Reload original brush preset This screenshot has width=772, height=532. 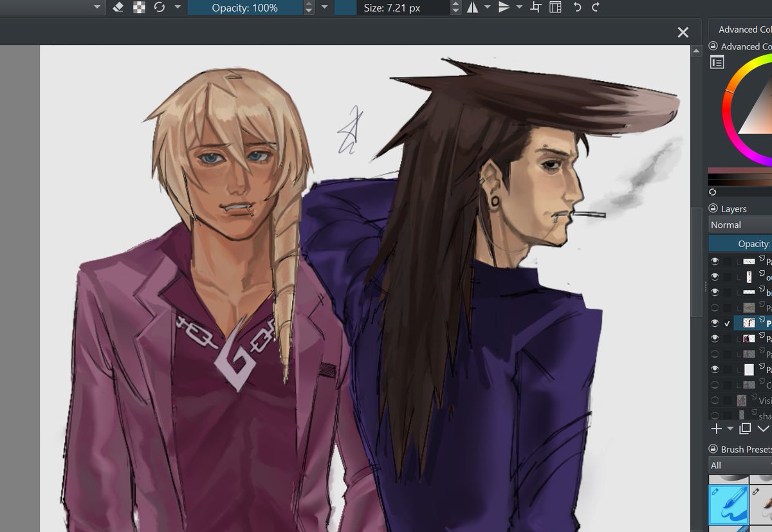click(159, 7)
